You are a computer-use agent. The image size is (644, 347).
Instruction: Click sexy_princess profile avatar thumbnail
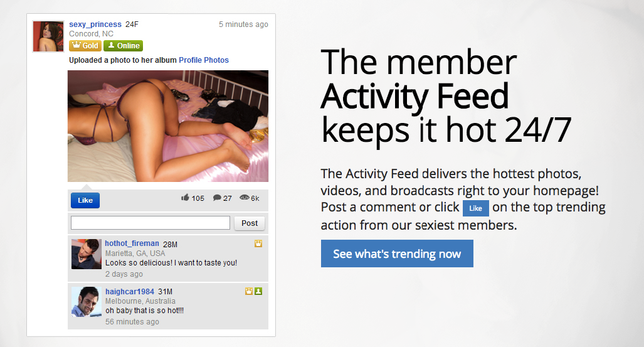point(48,36)
